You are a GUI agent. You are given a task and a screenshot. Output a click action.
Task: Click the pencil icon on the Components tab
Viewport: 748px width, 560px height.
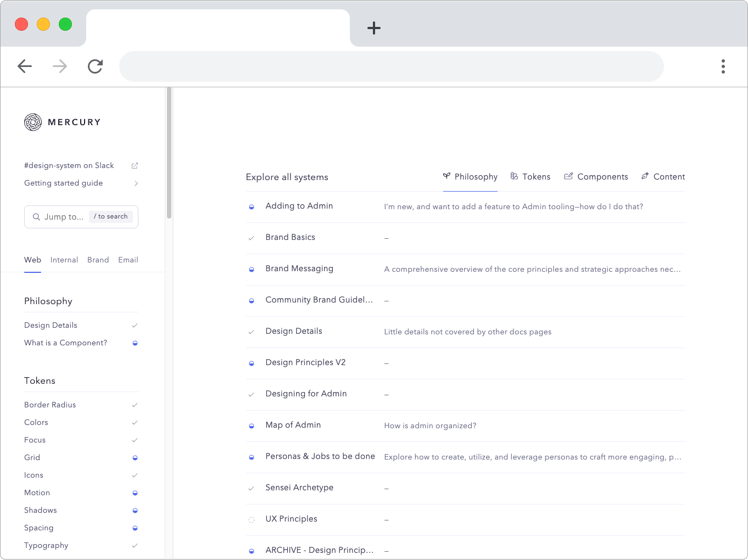pyautogui.click(x=568, y=176)
